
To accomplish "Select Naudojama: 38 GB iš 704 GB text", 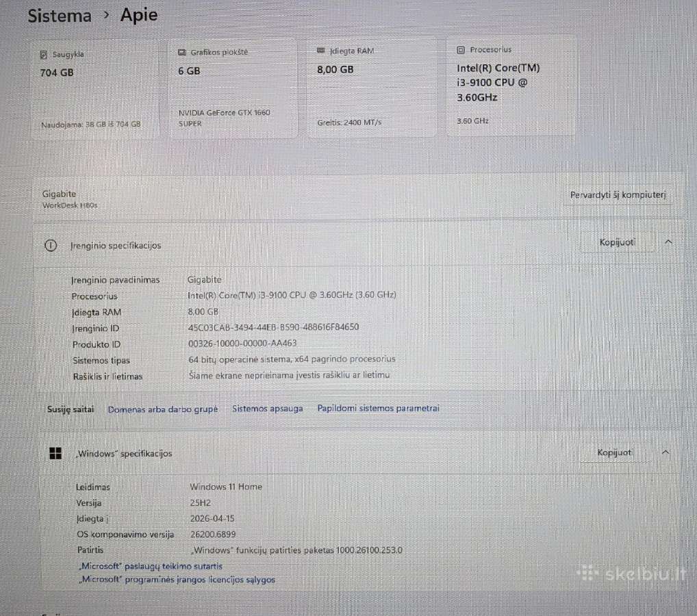I will coord(90,125).
